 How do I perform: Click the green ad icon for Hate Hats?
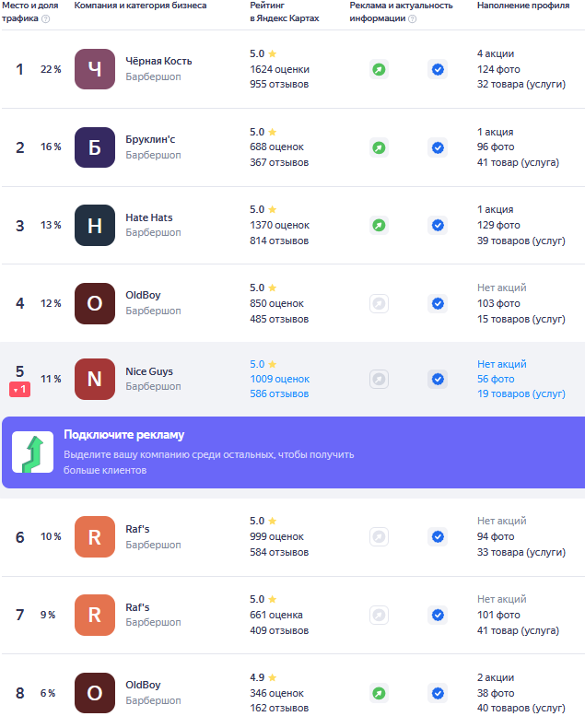click(379, 225)
